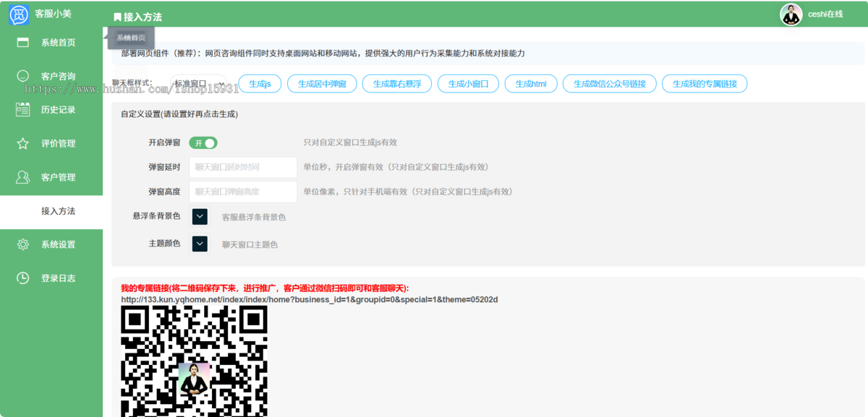Click the bookmark icon beside 接入方法
Screen dimensions: 868x417
(117, 17)
